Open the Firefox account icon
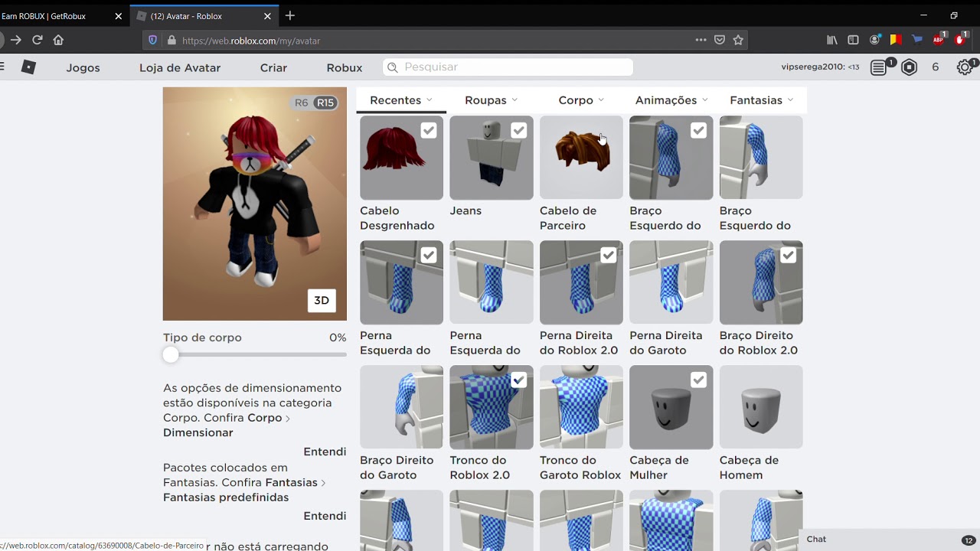Image resolution: width=980 pixels, height=551 pixels. 874,40
